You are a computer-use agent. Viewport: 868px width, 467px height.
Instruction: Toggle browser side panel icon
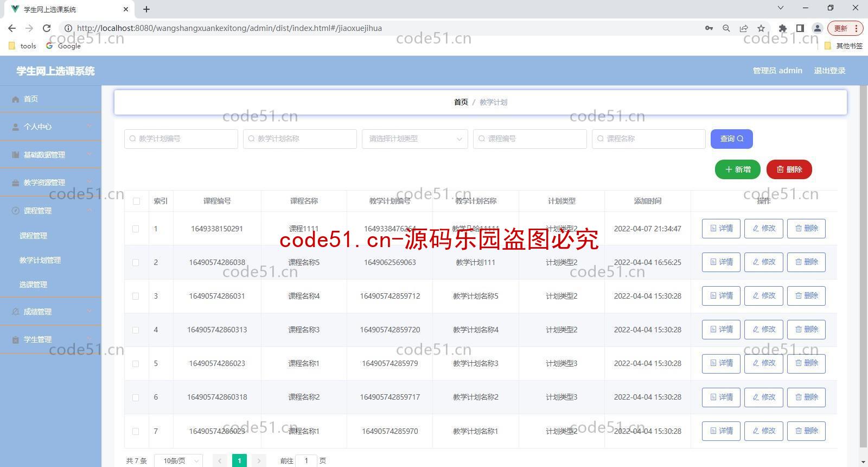[x=800, y=28]
